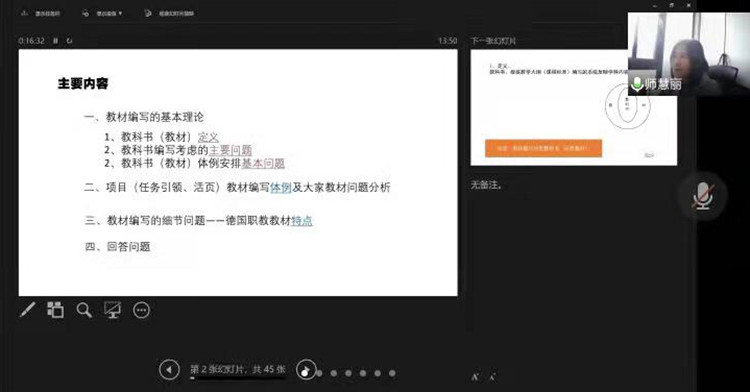Unmute the crossed-out microphone button
Viewport: 750px width, 392px height.
(703, 196)
